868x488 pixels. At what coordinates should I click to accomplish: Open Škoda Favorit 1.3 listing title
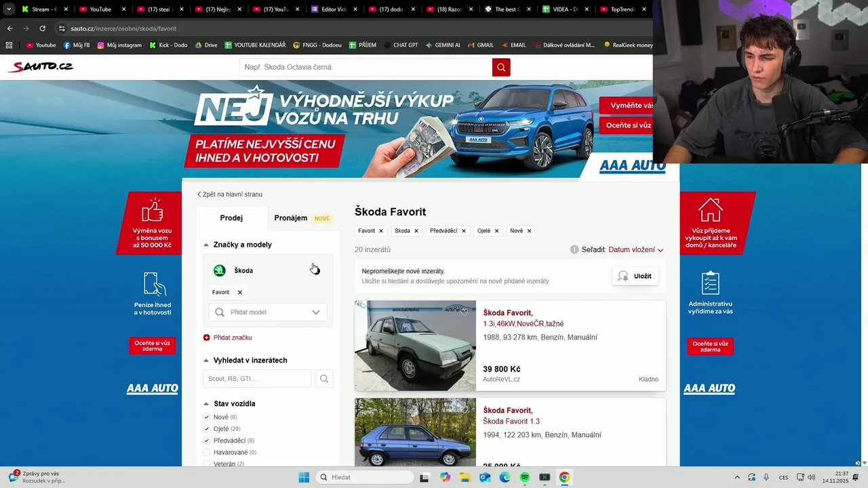click(x=511, y=416)
